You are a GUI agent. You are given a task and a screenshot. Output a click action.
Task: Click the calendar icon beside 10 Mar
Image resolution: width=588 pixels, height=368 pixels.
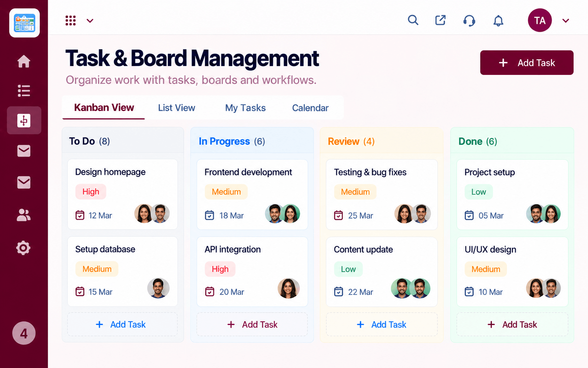(x=469, y=292)
